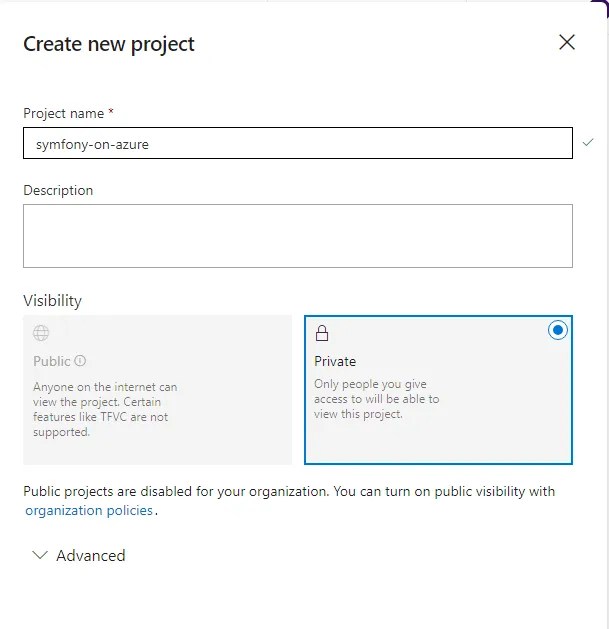Click the Visibility section heading
This screenshot has width=609, height=629.
point(53,300)
